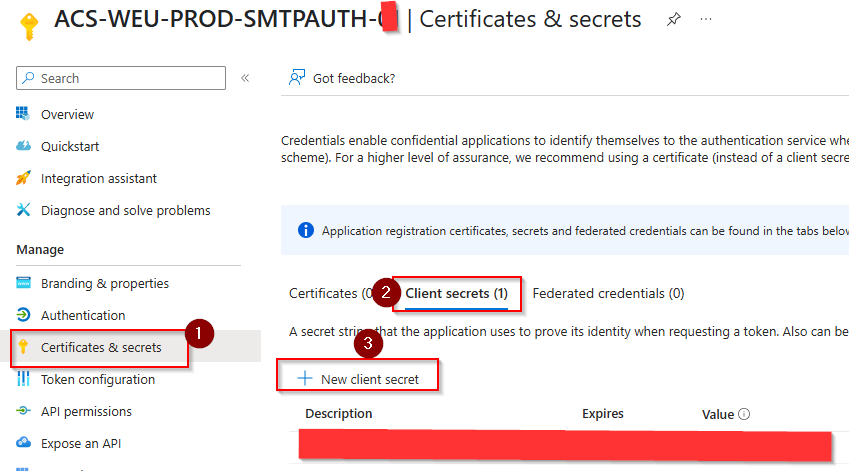Launch the Integration assistant rocket icon
The height and width of the screenshot is (471, 849).
tap(24, 178)
